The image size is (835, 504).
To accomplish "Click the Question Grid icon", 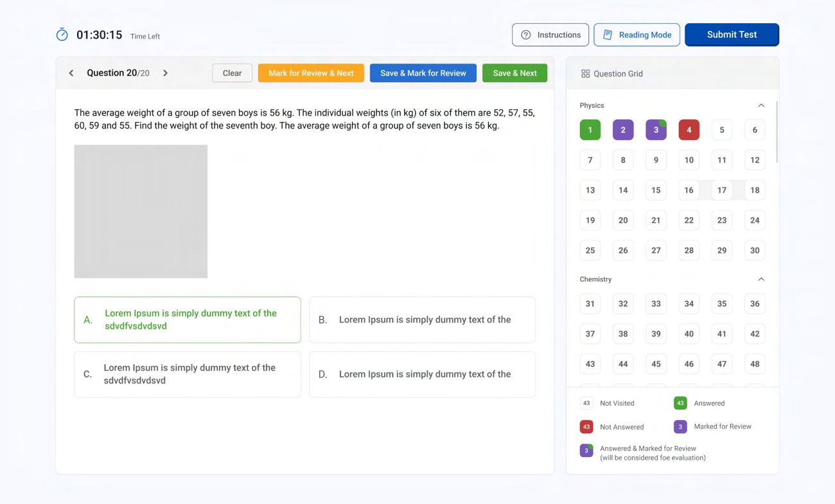I will (585, 74).
